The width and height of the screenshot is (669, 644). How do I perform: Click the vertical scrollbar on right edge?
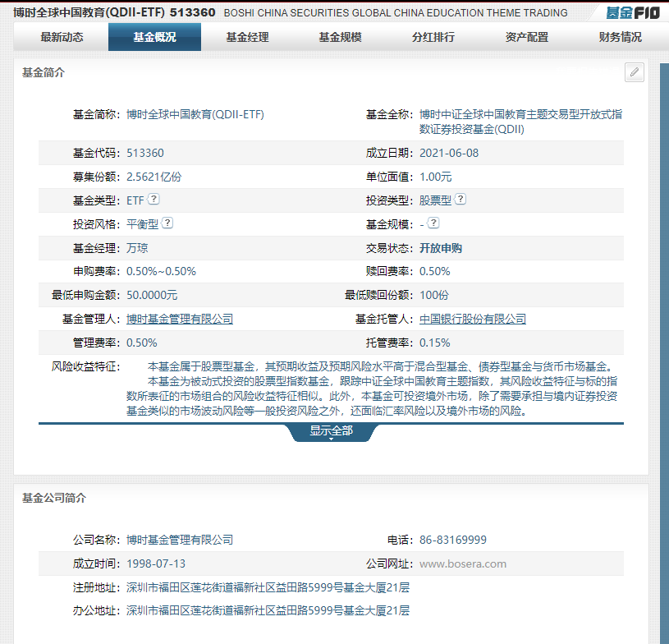pos(664,353)
